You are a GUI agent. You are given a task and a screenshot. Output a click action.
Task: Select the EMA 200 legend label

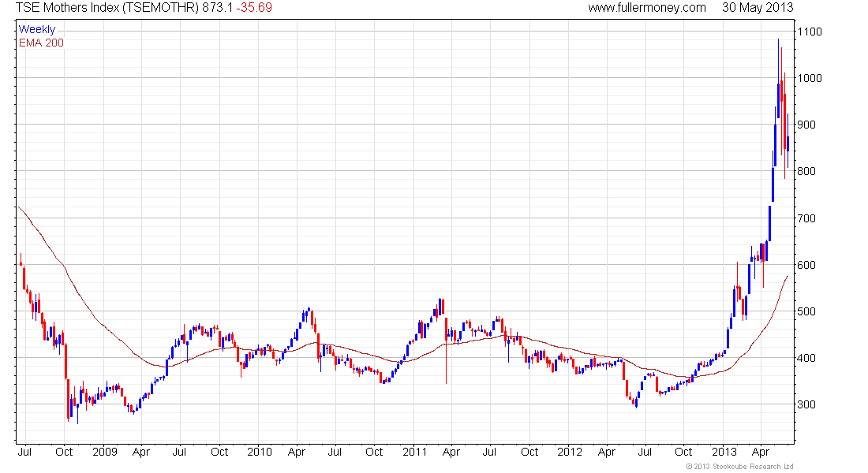[x=41, y=43]
